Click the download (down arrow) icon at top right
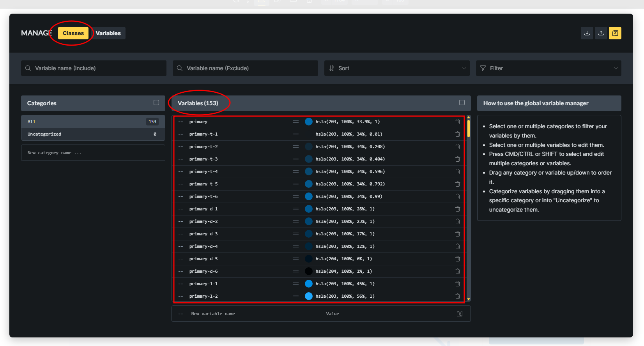This screenshot has width=644, height=346. point(587,33)
